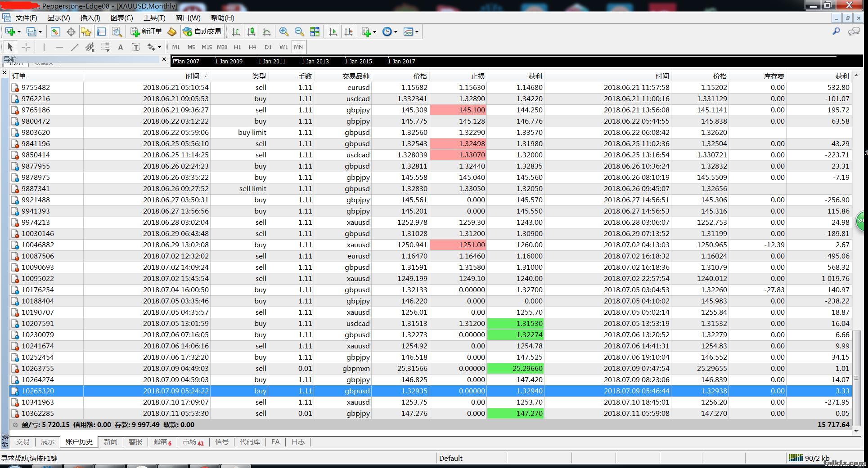Click the templates icon
This screenshot has height=468, width=868.
pos(408,31)
